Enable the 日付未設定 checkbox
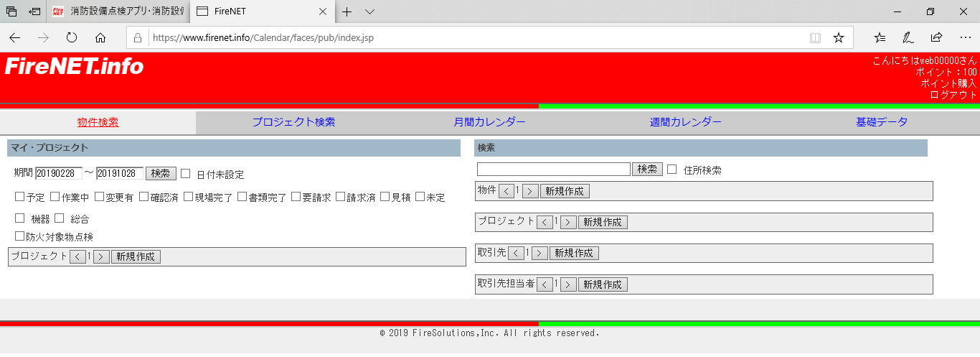Screen dimensions: 980x357 [186, 174]
